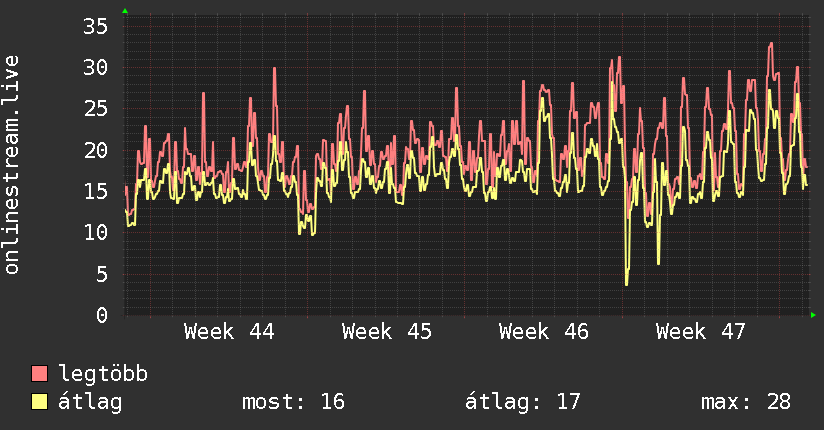Click the 35 y-axis tick label
The image size is (824, 430).
coord(95,26)
